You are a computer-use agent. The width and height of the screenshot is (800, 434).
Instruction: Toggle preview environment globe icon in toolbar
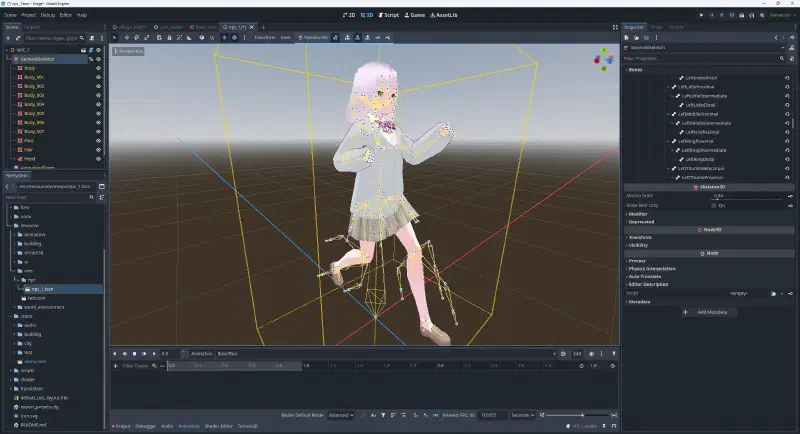(x=234, y=37)
